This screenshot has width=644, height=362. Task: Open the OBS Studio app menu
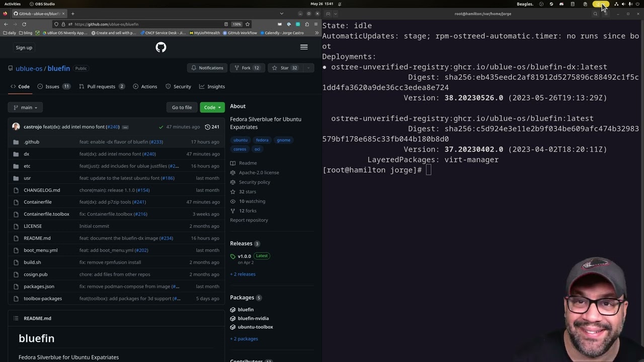point(42,4)
